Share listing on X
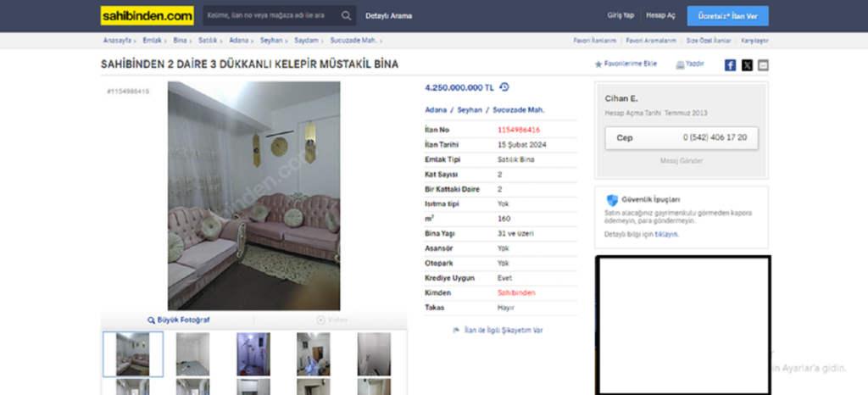The image size is (868, 395). [x=747, y=65]
